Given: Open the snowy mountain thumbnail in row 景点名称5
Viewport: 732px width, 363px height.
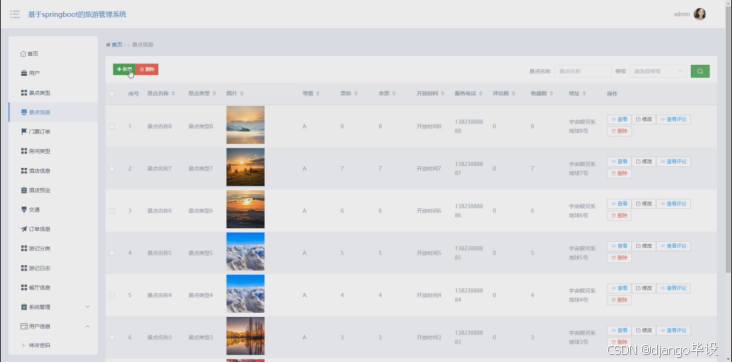Looking at the screenshot, I should [x=246, y=251].
